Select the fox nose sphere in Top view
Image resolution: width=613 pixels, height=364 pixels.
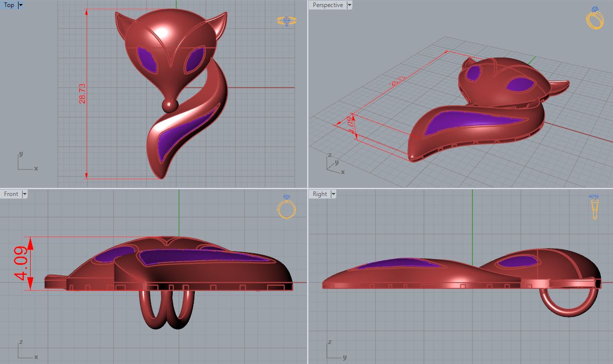click(169, 105)
